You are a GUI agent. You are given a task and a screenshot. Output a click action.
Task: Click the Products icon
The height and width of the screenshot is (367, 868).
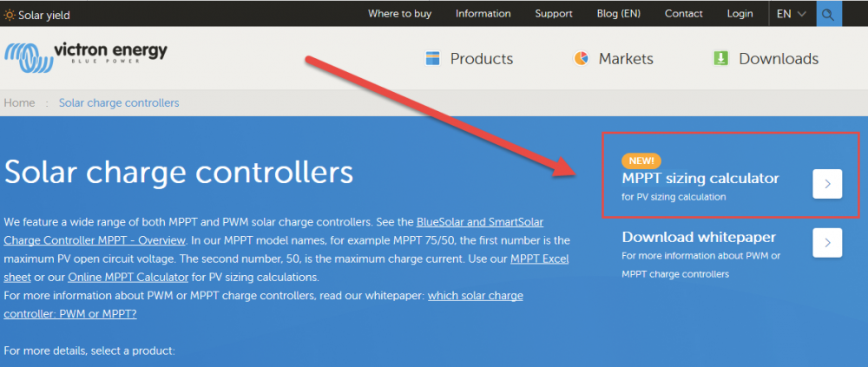coord(431,58)
